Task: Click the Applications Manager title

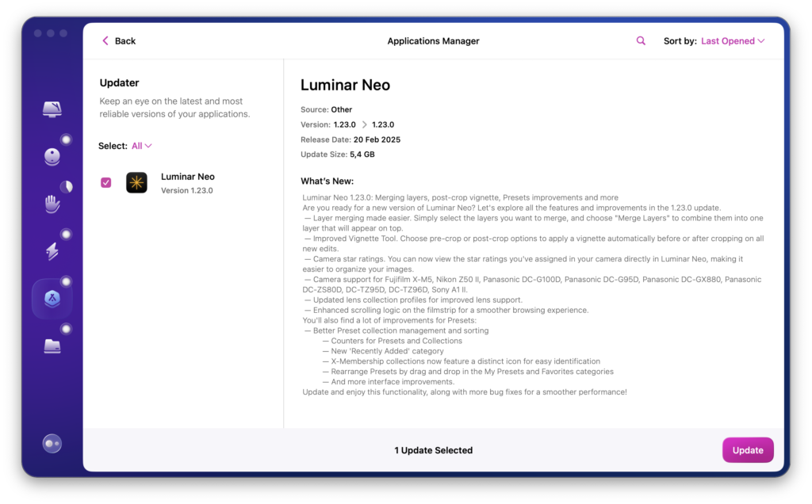Action: point(434,41)
